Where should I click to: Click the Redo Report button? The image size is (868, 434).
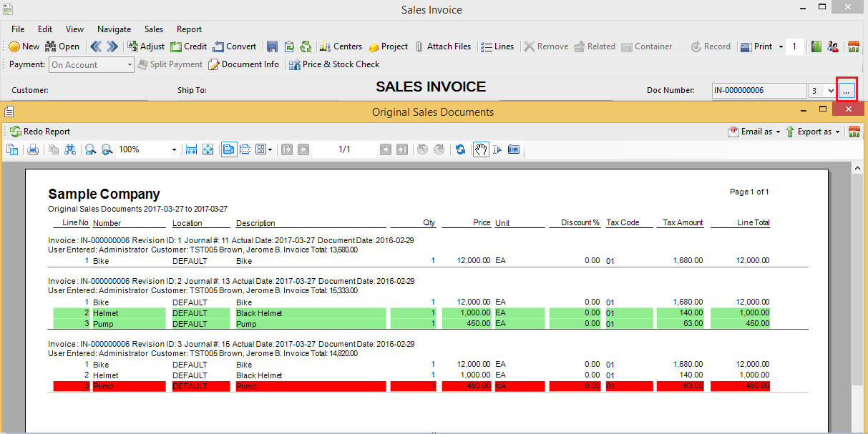(40, 132)
